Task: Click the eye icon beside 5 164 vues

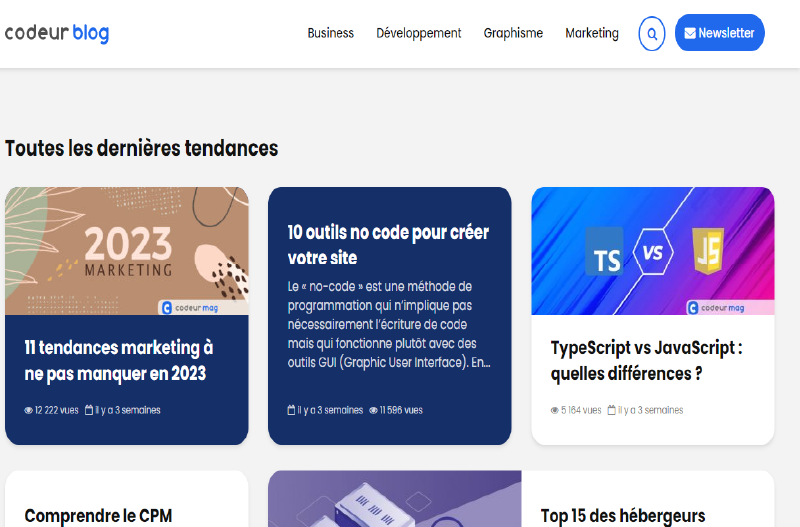Action: pos(555,410)
